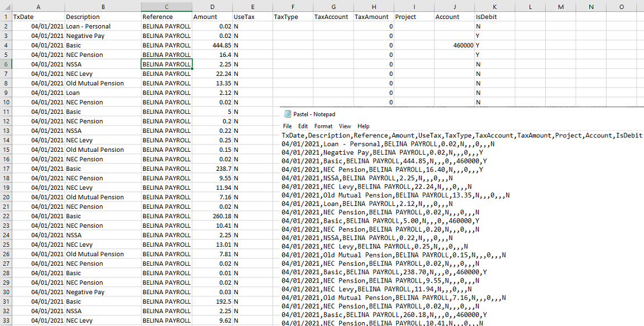The image size is (644, 326).
Task: Click Notepad line with Basic 444.85
Action: [384, 161]
